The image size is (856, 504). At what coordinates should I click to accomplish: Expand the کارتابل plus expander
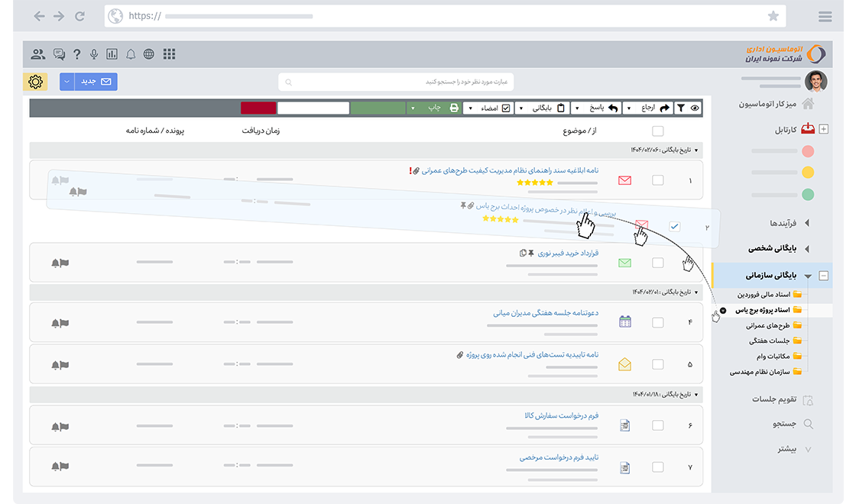pyautogui.click(x=823, y=130)
